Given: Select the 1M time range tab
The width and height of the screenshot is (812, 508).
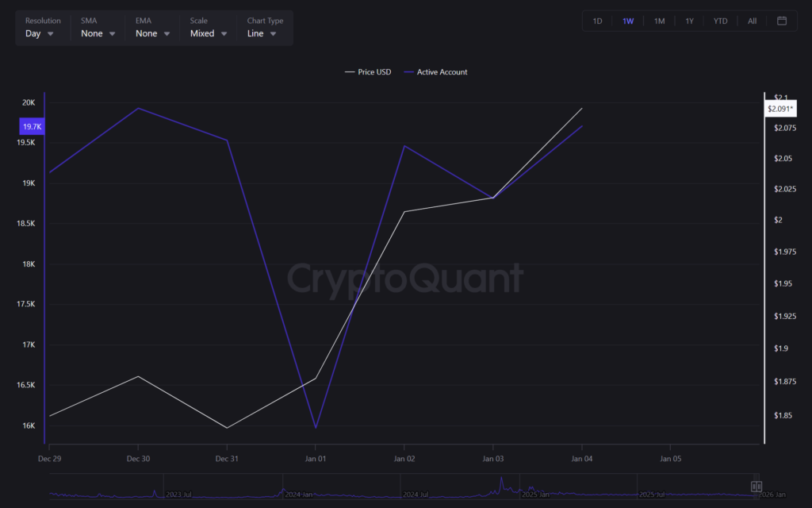Looking at the screenshot, I should coord(659,21).
